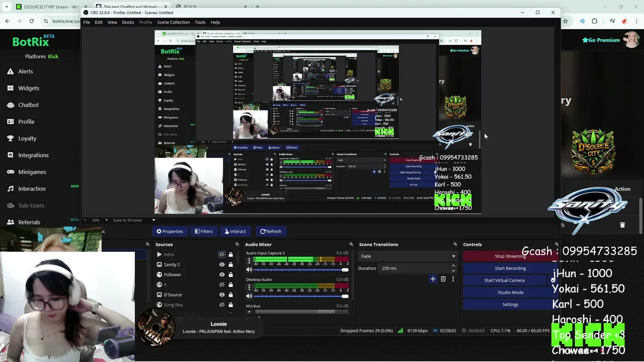This screenshot has width=644, height=362.
Task: Increase the transition duration value
Action: coord(453,266)
